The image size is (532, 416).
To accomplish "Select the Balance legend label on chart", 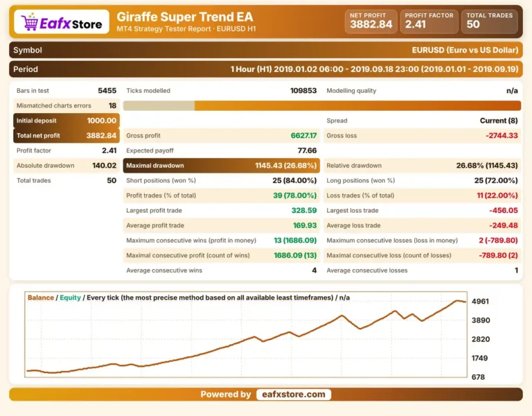I will pyautogui.click(x=41, y=297).
